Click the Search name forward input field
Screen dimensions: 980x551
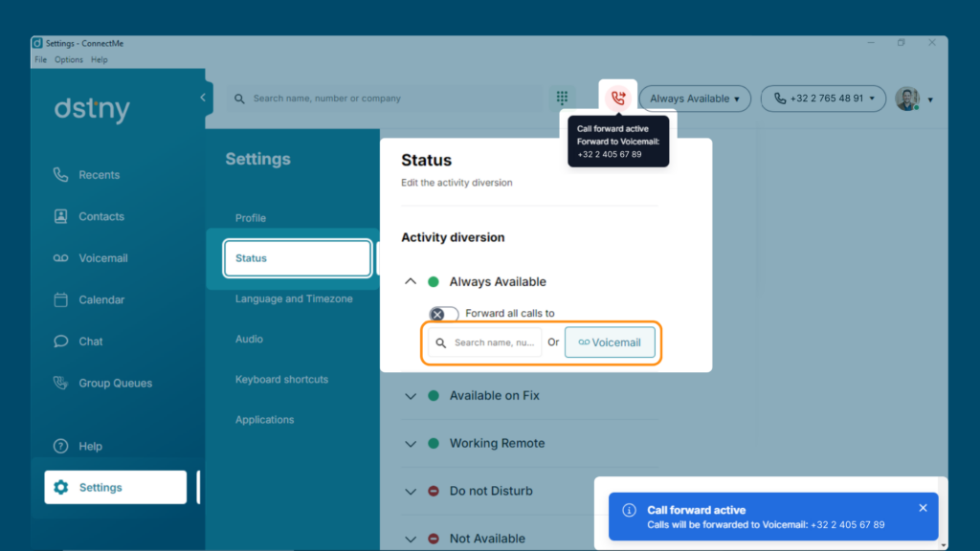click(485, 342)
